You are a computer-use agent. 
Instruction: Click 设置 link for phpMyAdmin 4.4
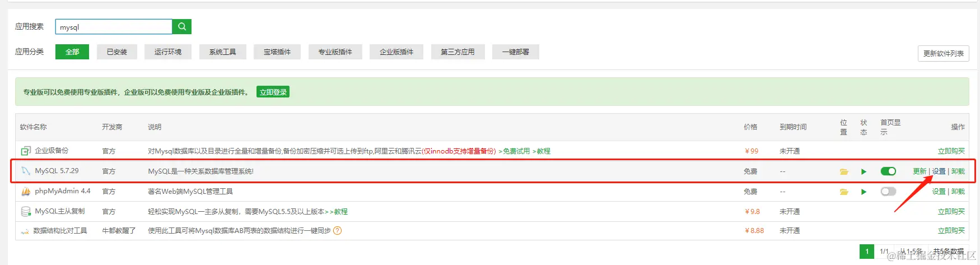[x=939, y=192]
